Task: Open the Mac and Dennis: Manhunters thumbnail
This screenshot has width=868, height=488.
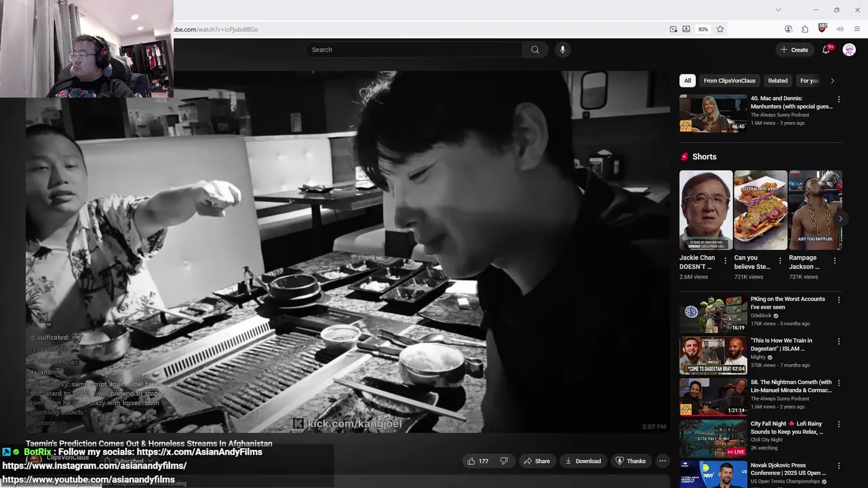Action: [x=713, y=113]
